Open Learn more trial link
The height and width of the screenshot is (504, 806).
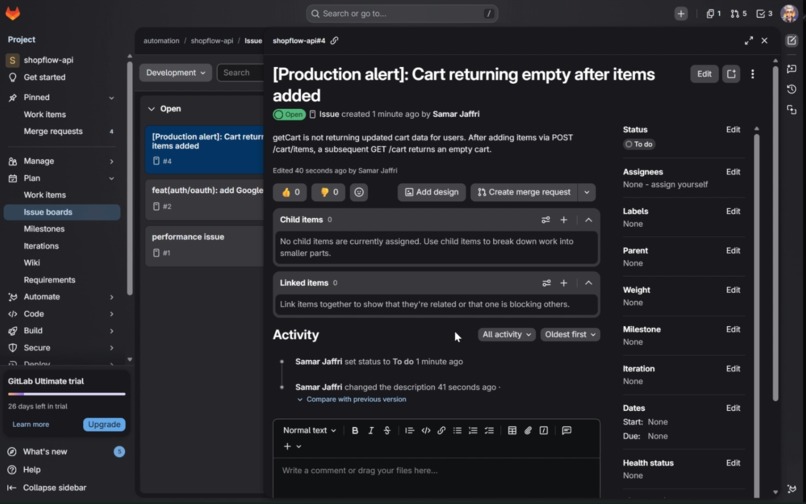[x=31, y=424]
